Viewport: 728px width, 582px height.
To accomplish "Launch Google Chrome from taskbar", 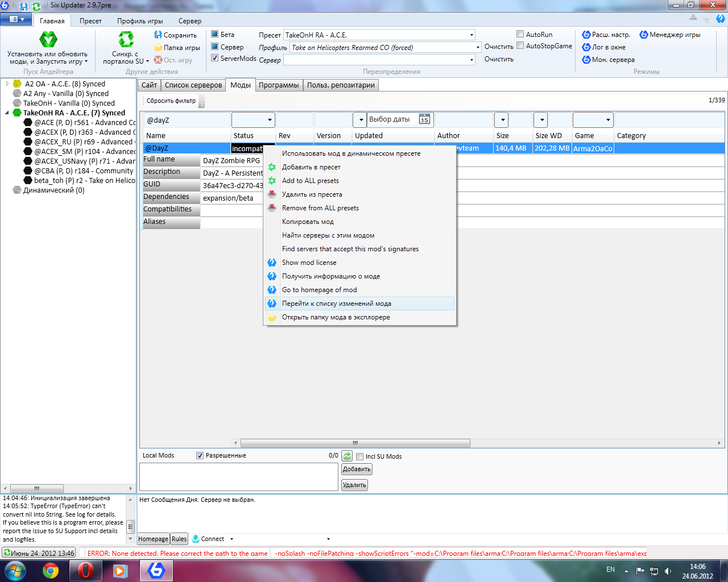I will 51,571.
